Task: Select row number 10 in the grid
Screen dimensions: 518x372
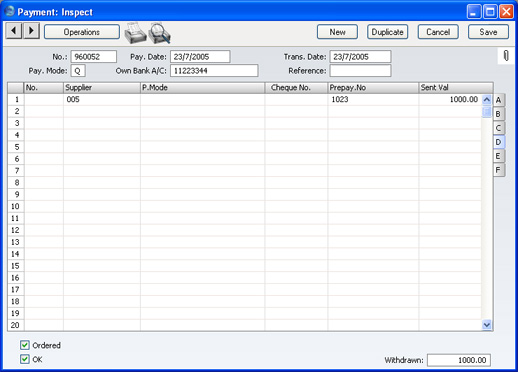Action: [x=16, y=206]
